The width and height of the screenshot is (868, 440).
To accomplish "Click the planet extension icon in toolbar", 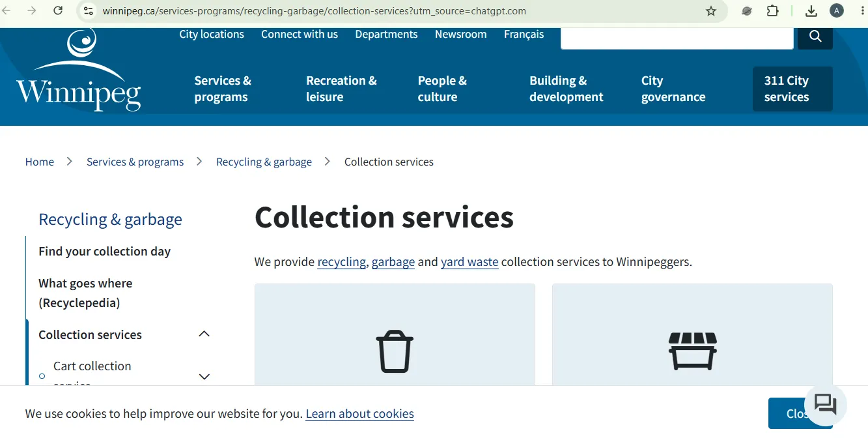I will pos(747,11).
